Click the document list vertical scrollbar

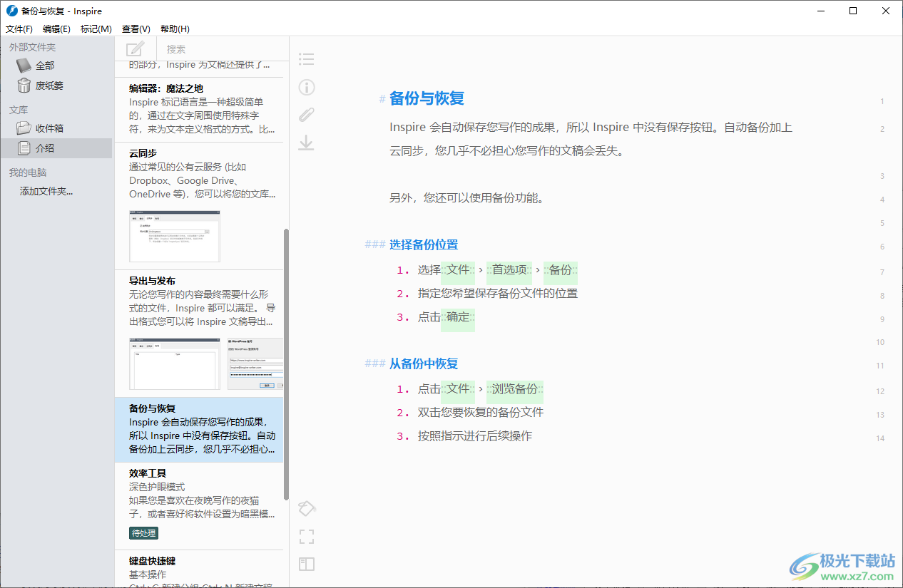286,363
